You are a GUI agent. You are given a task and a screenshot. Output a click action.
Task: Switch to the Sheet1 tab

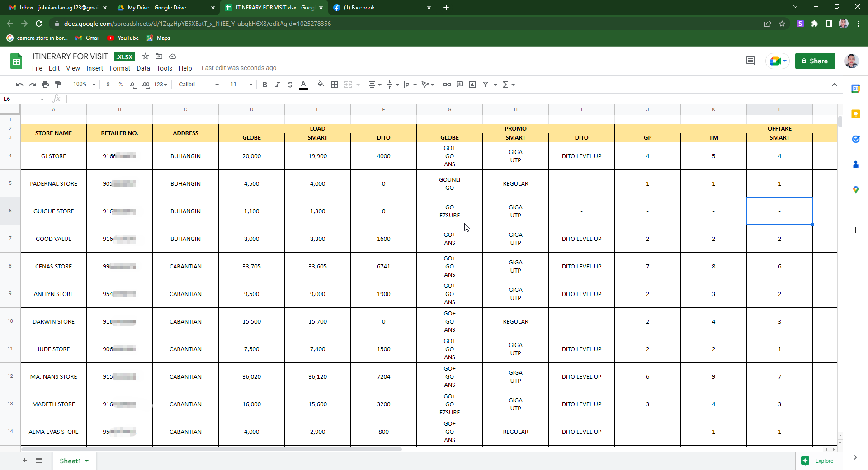(x=71, y=461)
